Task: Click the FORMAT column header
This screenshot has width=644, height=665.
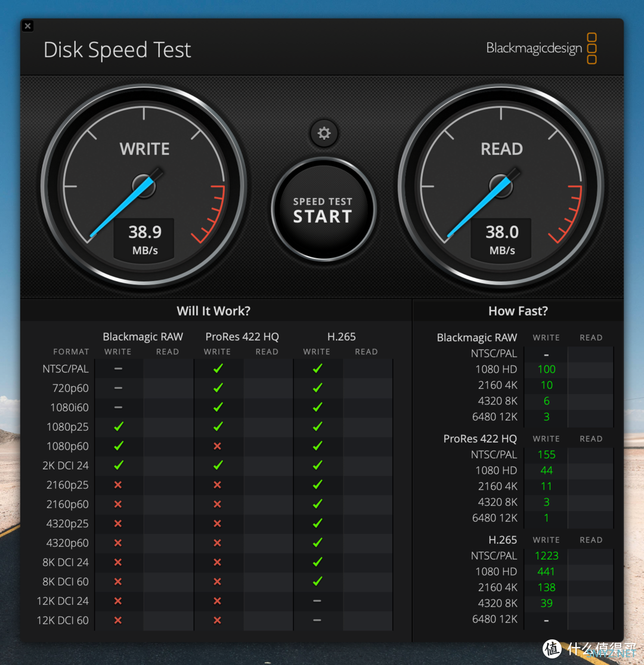Action: [x=71, y=351]
